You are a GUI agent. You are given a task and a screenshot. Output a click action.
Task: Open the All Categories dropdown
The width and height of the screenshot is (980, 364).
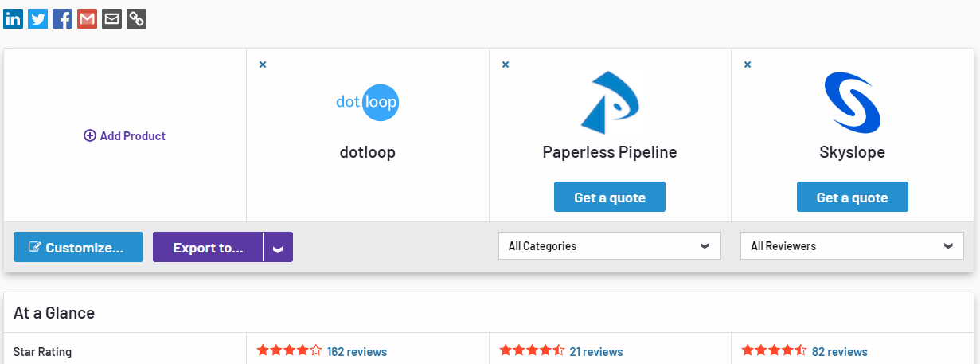[x=610, y=246]
